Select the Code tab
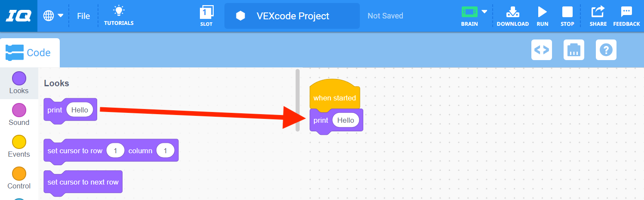Image resolution: width=644 pixels, height=200 pixels. pyautogui.click(x=29, y=53)
